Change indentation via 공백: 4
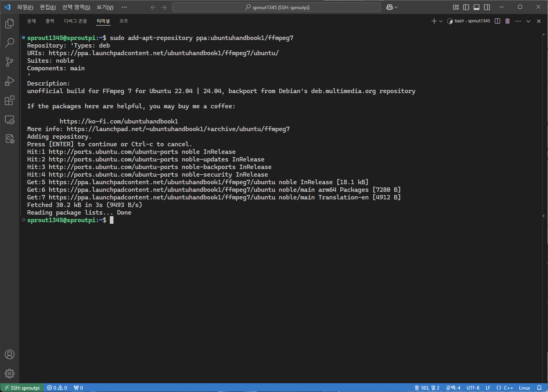 [453, 388]
